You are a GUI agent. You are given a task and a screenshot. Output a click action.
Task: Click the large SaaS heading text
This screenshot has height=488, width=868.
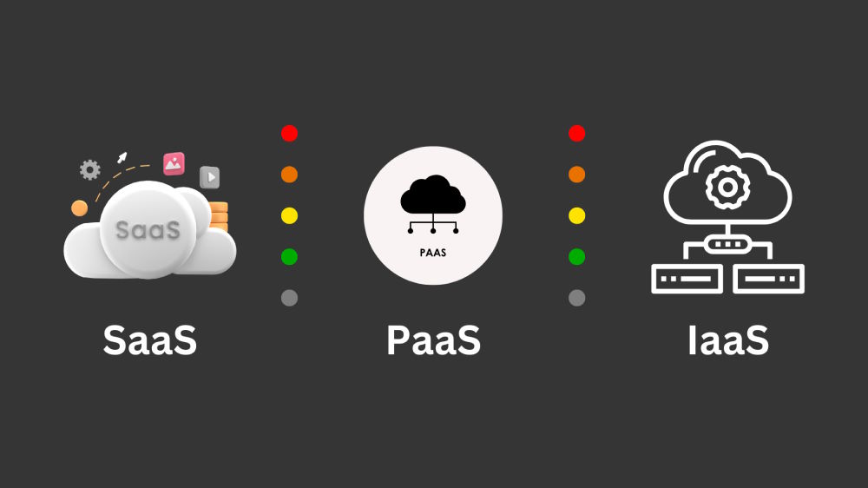pos(150,340)
